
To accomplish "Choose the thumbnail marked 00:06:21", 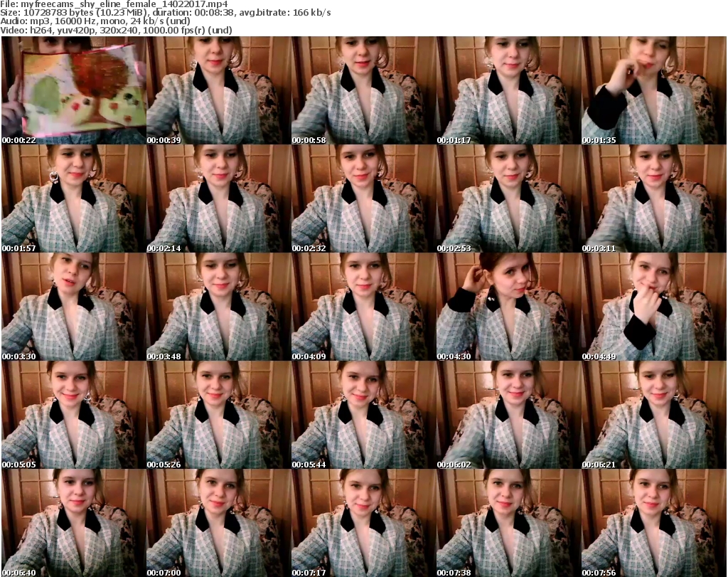I will (x=654, y=415).
